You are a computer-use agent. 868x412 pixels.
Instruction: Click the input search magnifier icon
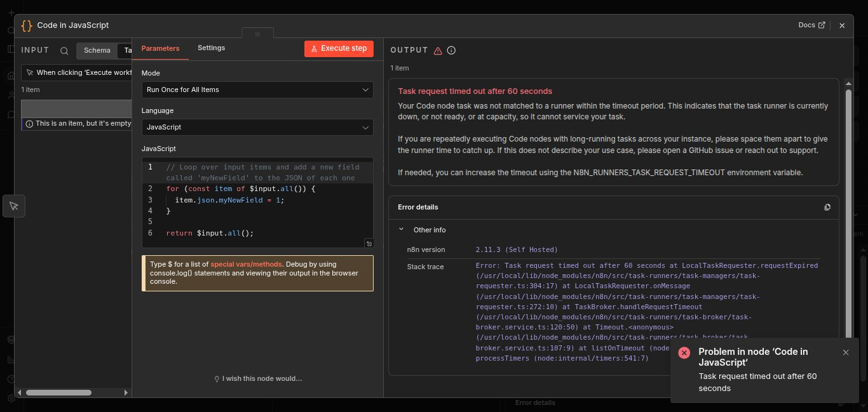64,51
